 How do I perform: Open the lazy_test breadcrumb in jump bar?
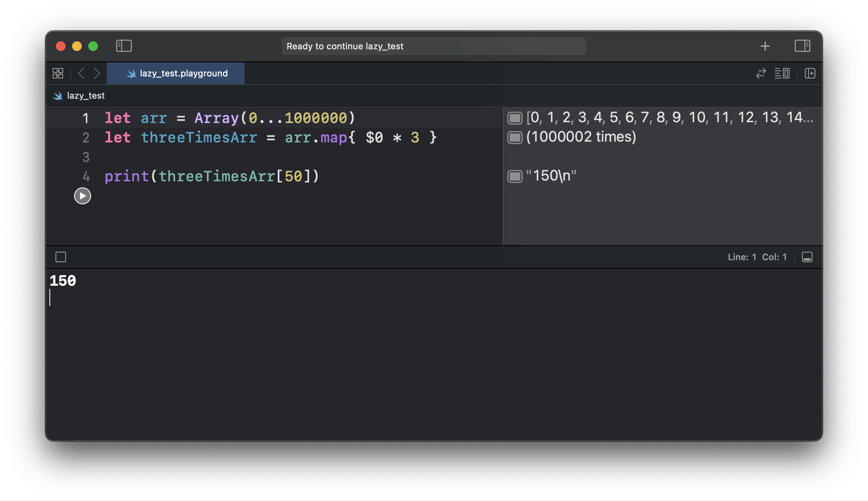coord(85,96)
